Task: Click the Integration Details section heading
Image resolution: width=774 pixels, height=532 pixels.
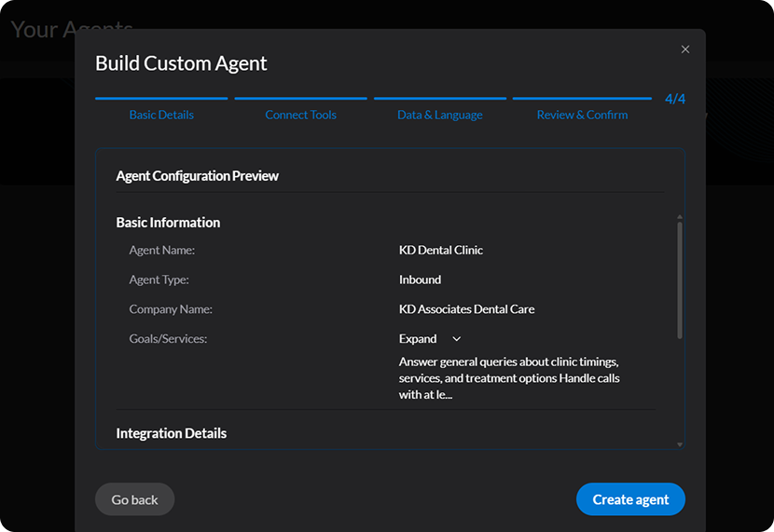Action: 172,433
